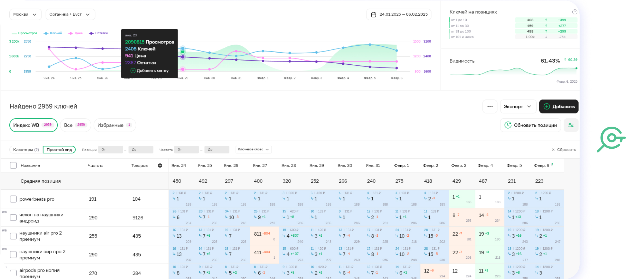644x279 pixels.
Task: Click the Позиции До input field
Action: 141,149
